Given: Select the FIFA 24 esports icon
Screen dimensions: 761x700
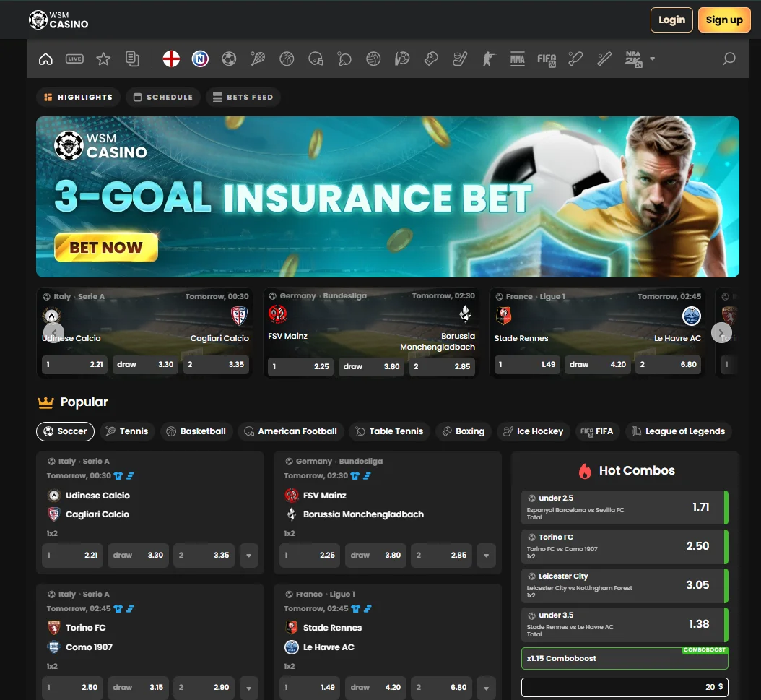Looking at the screenshot, I should pos(547,59).
